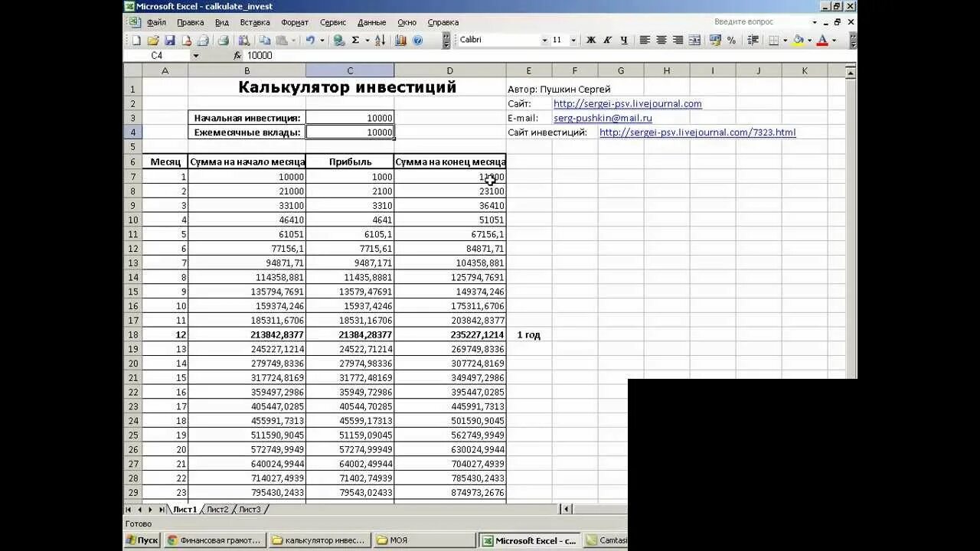This screenshot has height=551, width=980.
Task: Switch to the Лист2 sheet tab
Action: [x=217, y=509]
